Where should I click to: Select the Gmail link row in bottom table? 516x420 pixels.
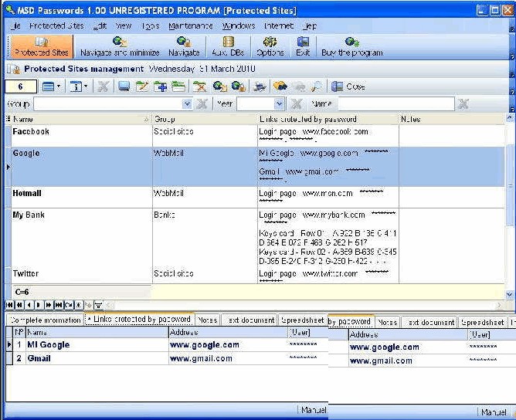[167, 358]
